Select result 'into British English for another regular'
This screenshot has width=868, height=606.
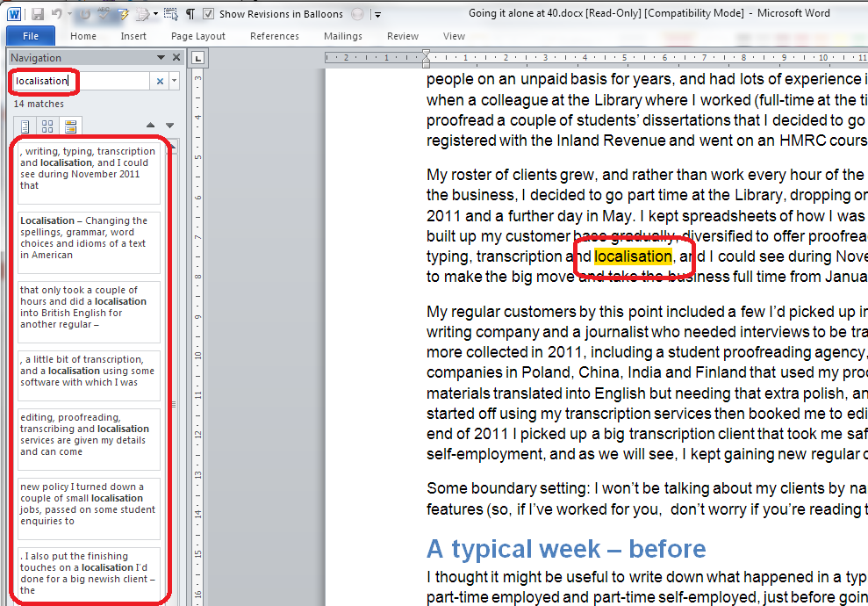90,307
